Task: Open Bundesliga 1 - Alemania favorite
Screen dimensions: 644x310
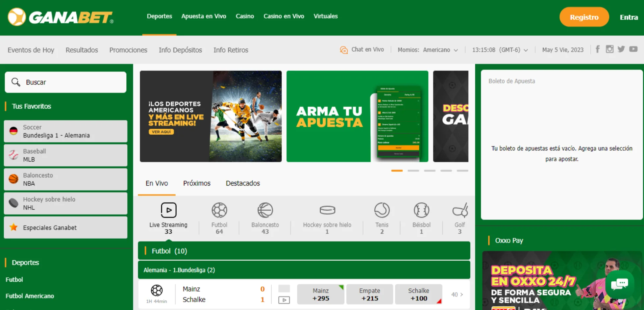Action: pyautogui.click(x=65, y=131)
